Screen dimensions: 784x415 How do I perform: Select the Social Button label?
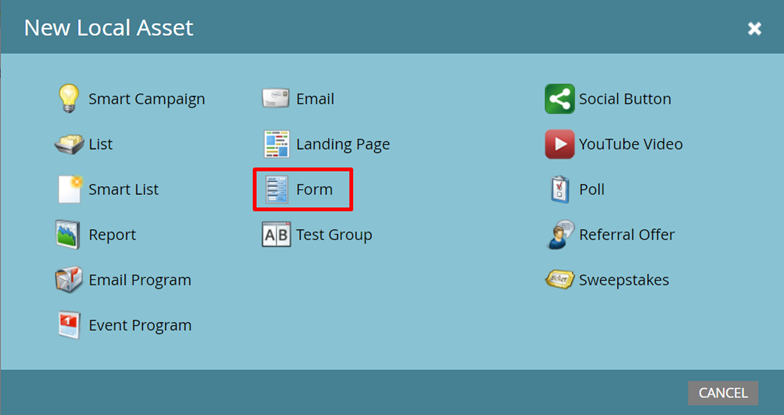click(625, 99)
